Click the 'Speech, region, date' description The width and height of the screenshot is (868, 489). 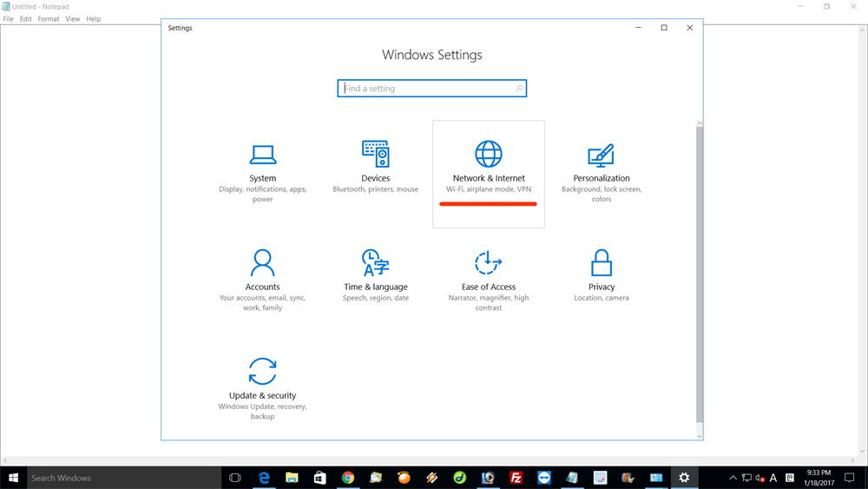coord(375,298)
